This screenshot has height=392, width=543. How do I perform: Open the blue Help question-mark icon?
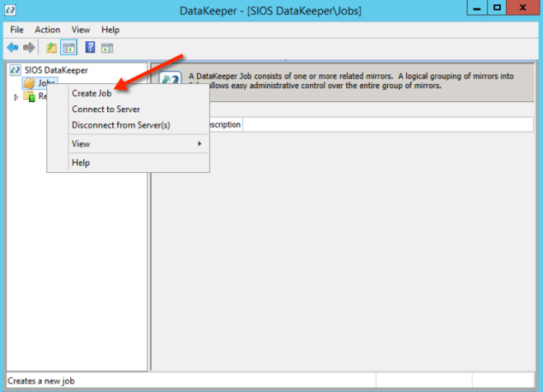click(x=90, y=48)
